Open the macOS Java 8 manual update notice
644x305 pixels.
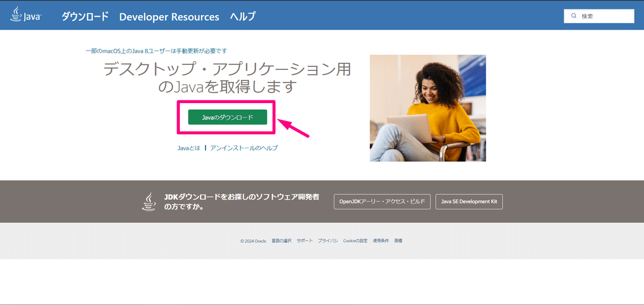[156, 50]
